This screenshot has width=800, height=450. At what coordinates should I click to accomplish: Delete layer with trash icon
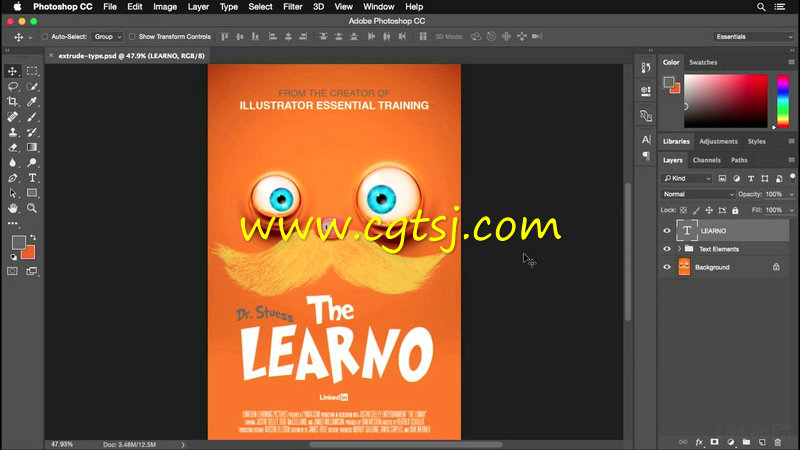(x=778, y=442)
